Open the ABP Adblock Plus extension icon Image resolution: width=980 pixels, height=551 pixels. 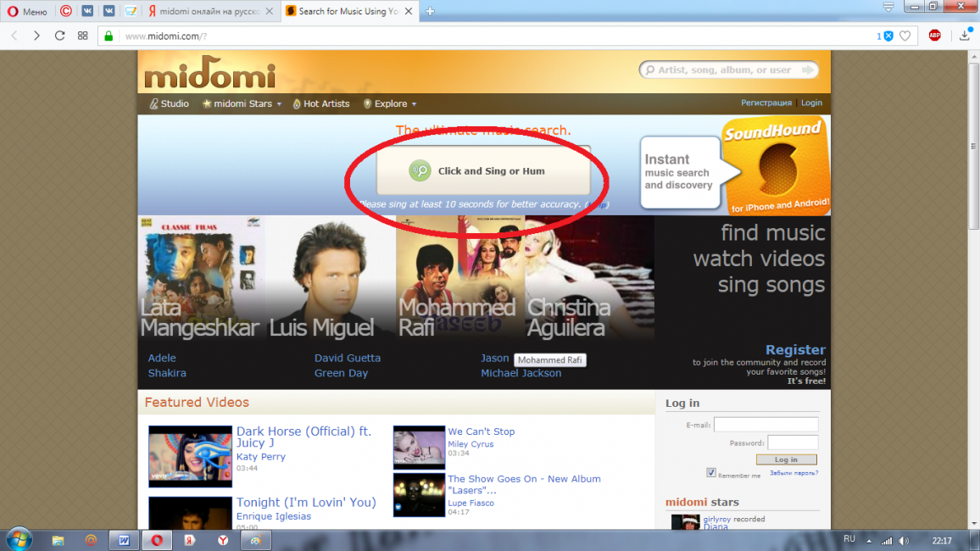[934, 36]
